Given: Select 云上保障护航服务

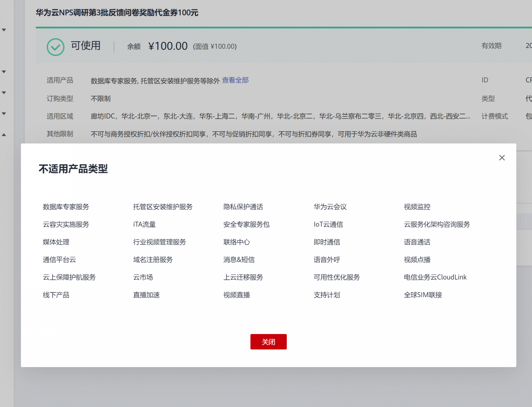Looking at the screenshot, I should 69,277.
